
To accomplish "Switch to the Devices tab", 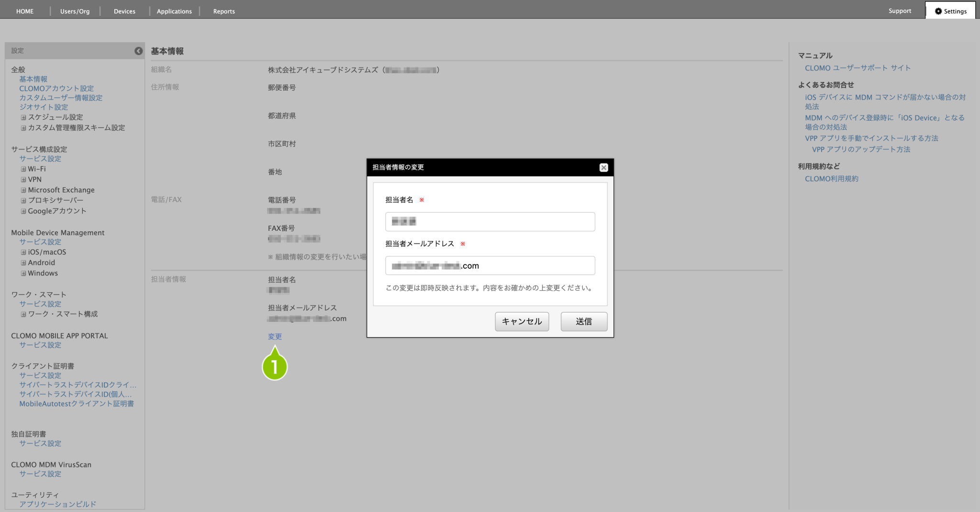I will 124,11.
